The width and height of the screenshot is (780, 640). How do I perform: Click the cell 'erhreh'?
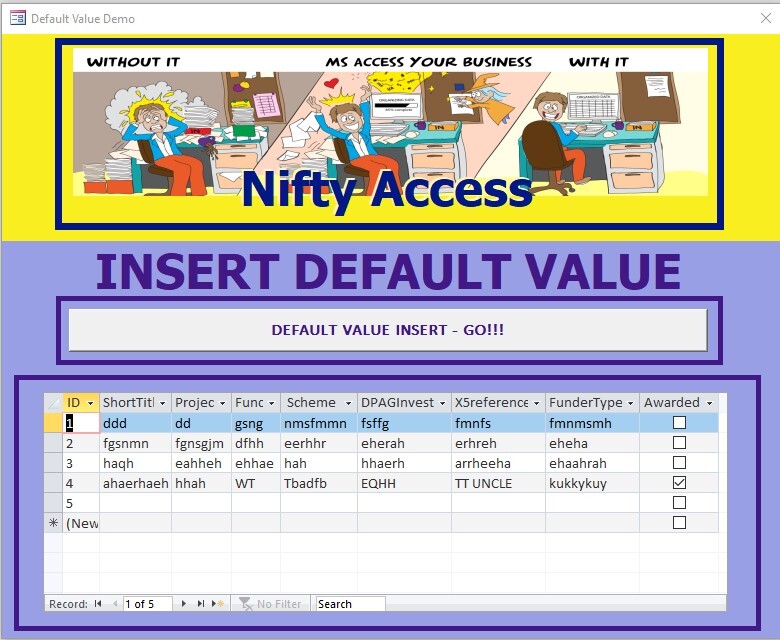498,443
